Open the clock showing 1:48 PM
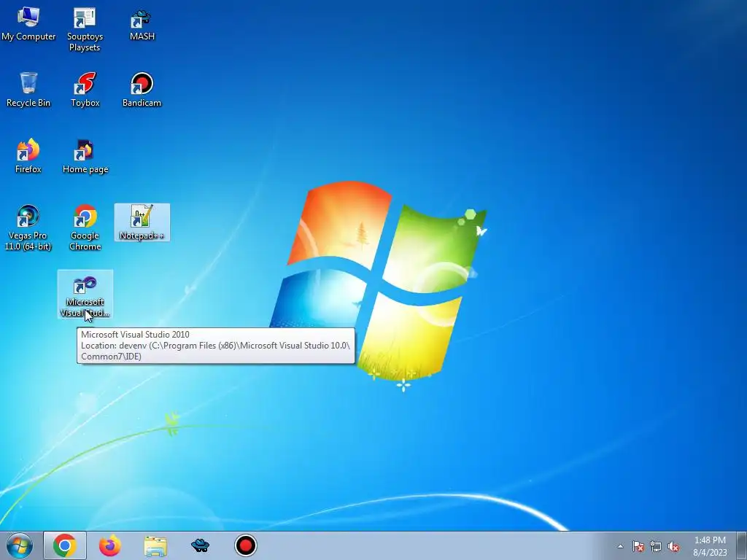 tap(710, 546)
